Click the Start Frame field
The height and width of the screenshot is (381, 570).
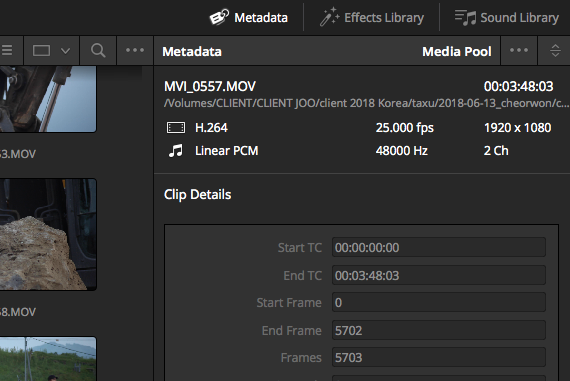point(439,302)
